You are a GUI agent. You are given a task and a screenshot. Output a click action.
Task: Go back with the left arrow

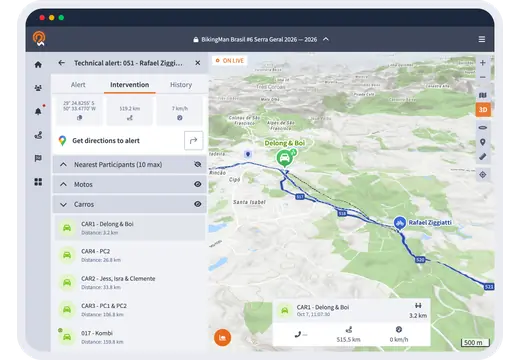(x=61, y=63)
